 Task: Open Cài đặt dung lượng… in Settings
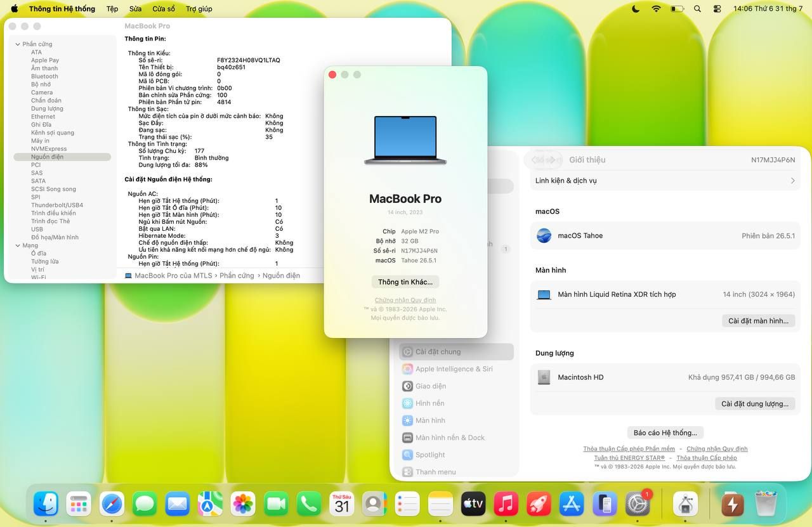755,404
